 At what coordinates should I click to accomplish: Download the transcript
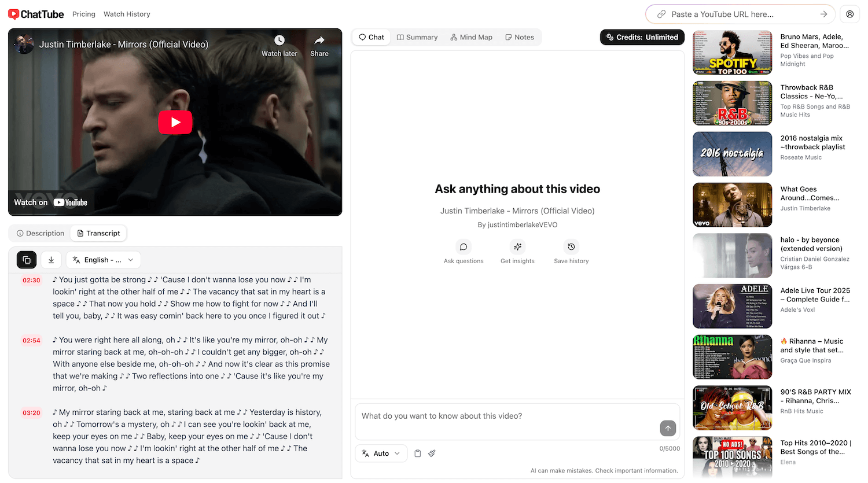point(51,260)
